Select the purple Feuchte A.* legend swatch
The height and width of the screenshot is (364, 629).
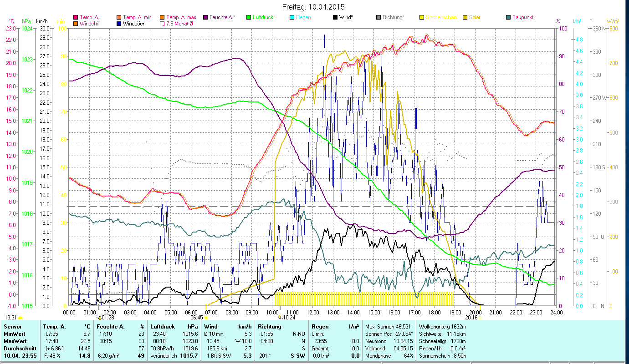[x=205, y=18]
